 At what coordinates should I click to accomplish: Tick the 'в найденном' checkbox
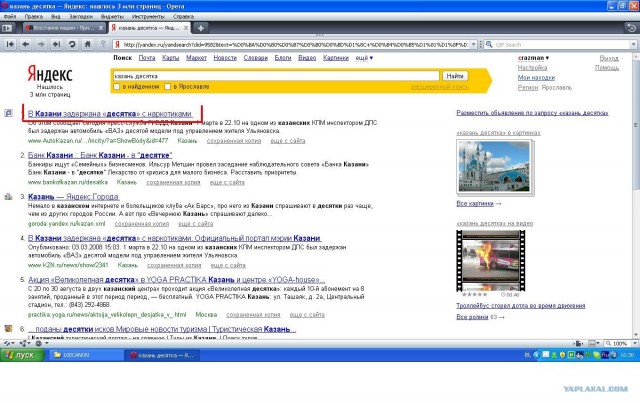[117, 87]
